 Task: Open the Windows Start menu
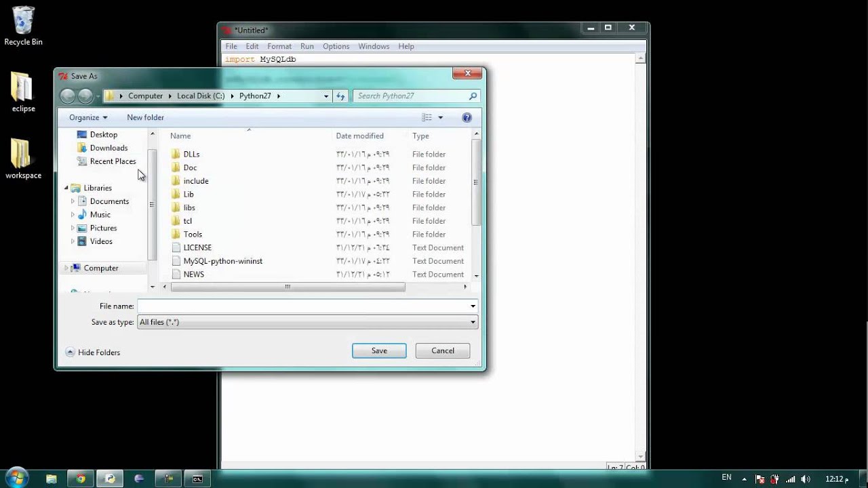[x=16, y=477]
